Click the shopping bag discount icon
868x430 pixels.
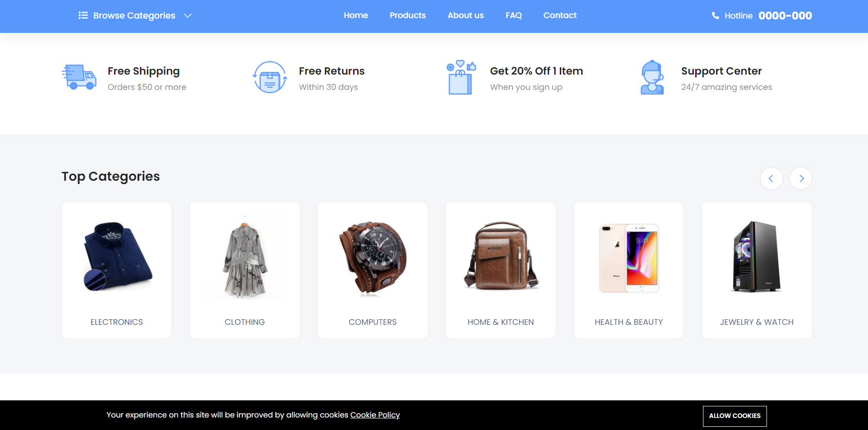pyautogui.click(x=461, y=77)
